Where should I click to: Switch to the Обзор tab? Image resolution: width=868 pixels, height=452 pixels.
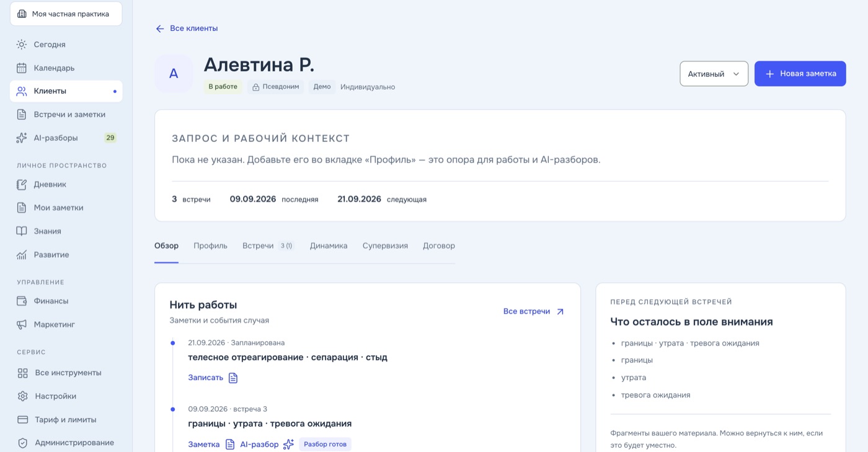pyautogui.click(x=166, y=246)
